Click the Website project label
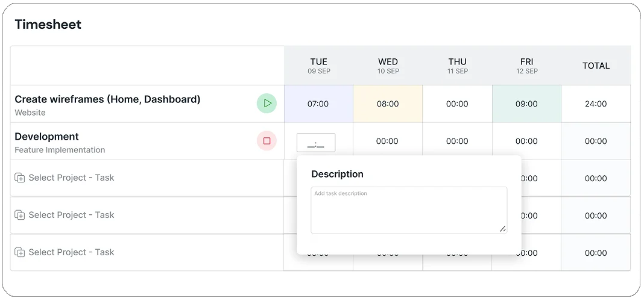This screenshot has width=644, height=301. pos(30,113)
